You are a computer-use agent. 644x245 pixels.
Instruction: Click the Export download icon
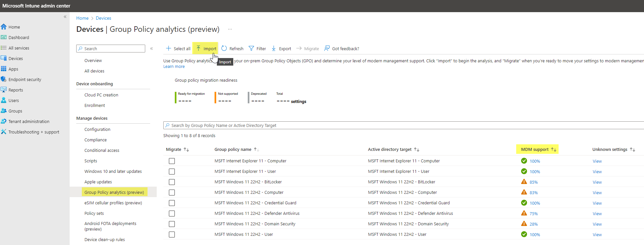274,49
